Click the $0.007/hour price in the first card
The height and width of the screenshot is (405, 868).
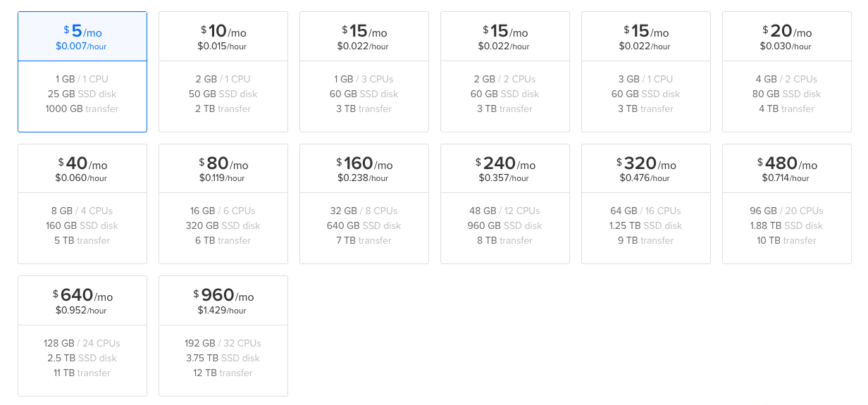pos(81,46)
